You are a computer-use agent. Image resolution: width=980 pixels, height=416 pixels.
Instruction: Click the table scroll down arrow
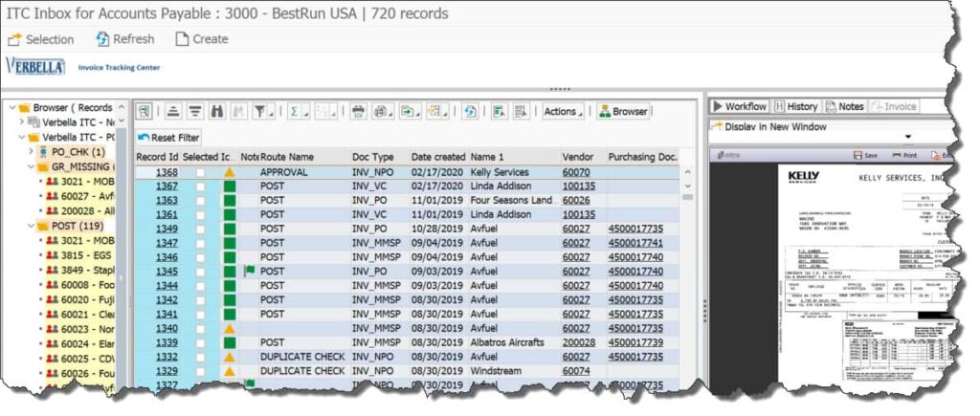pyautogui.click(x=688, y=186)
